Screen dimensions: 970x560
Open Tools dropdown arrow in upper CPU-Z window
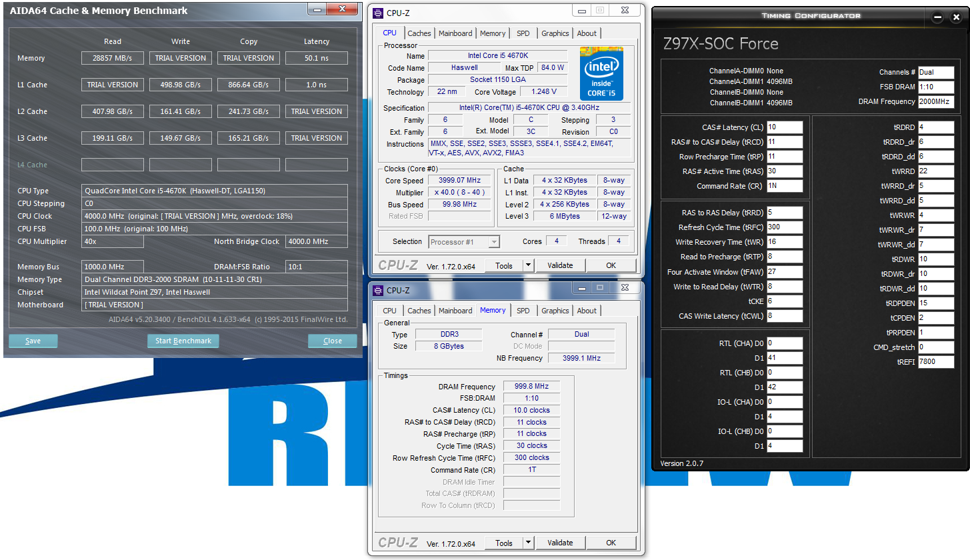[528, 265]
